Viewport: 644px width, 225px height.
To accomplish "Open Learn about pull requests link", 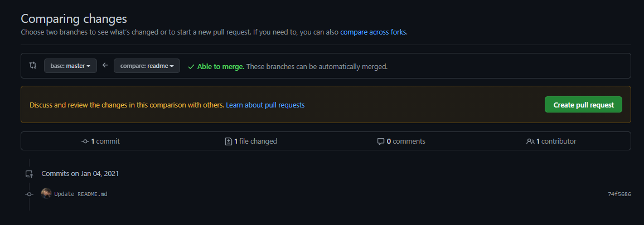I will [x=265, y=105].
